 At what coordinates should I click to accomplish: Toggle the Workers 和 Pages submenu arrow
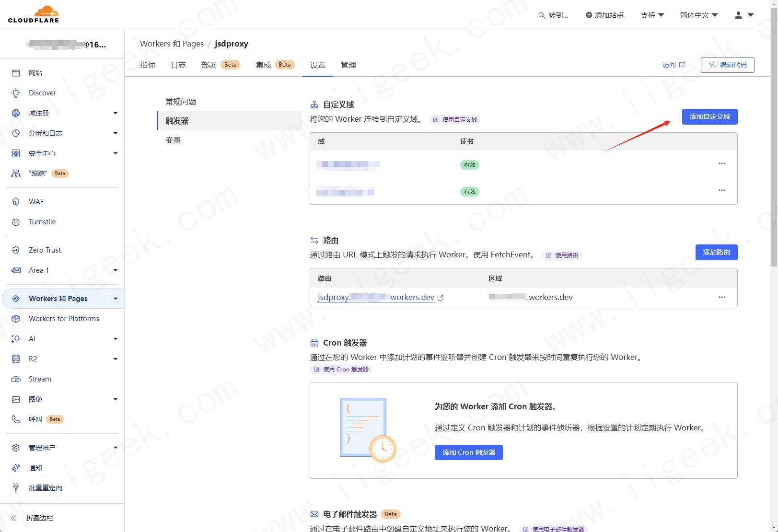tap(116, 299)
